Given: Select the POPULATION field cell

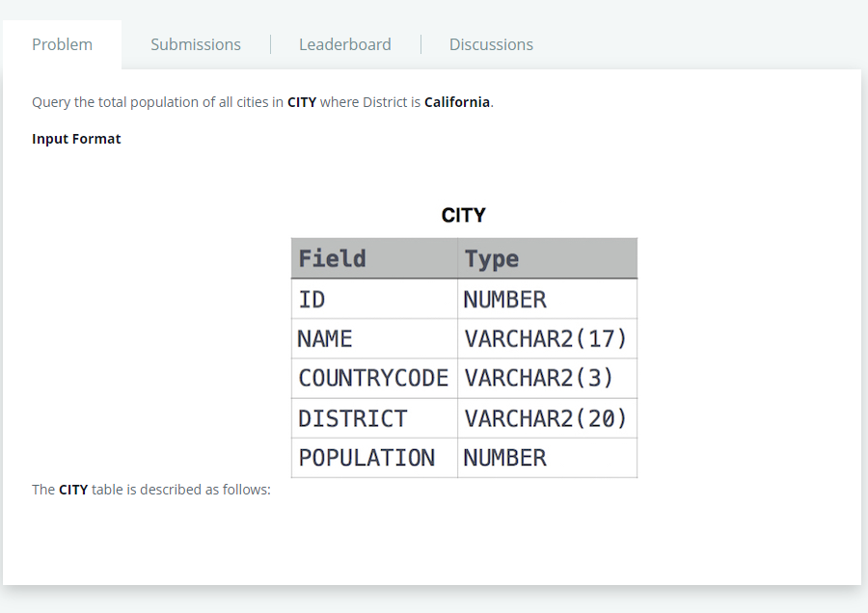Looking at the screenshot, I should 374,458.
